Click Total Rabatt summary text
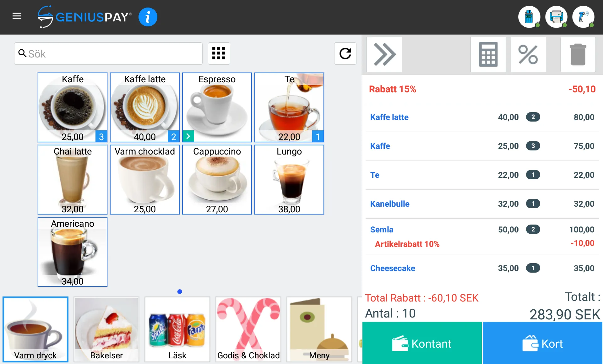This screenshot has width=603, height=364. coord(421,298)
